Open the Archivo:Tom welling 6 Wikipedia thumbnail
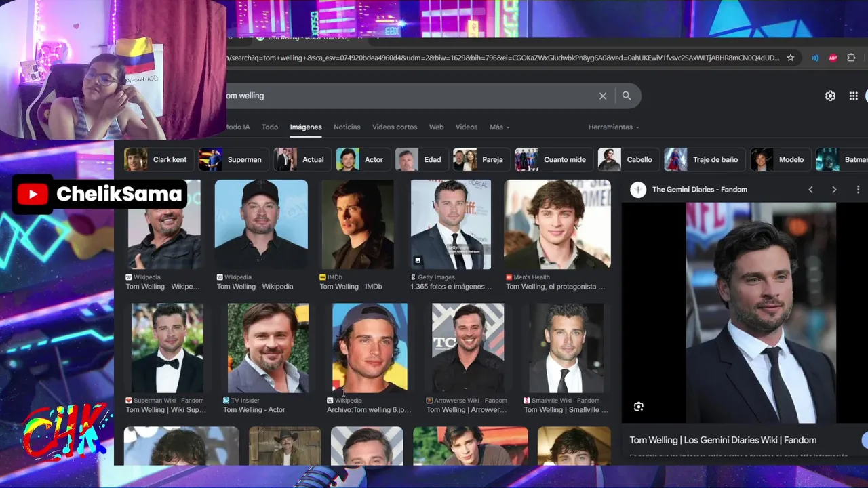This screenshot has height=488, width=868. pos(370,348)
